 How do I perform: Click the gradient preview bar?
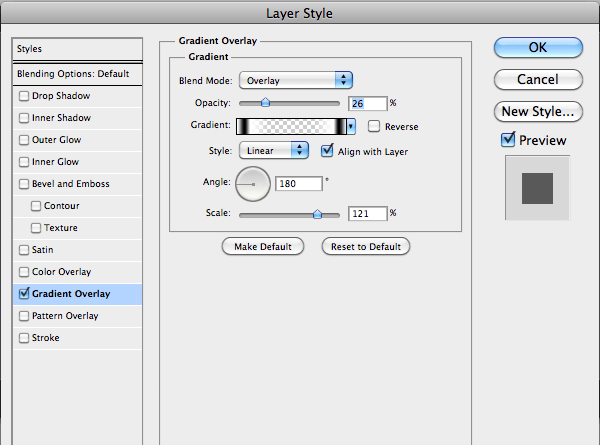(291, 126)
